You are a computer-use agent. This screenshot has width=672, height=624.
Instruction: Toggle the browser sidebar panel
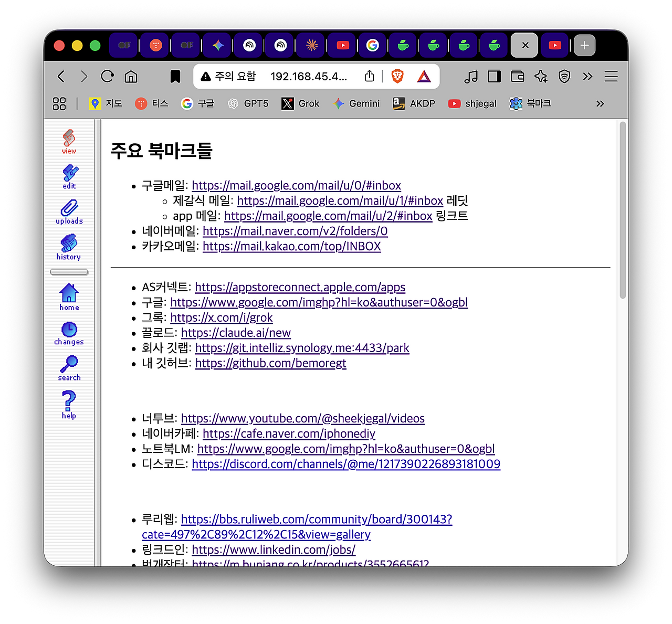coord(494,77)
